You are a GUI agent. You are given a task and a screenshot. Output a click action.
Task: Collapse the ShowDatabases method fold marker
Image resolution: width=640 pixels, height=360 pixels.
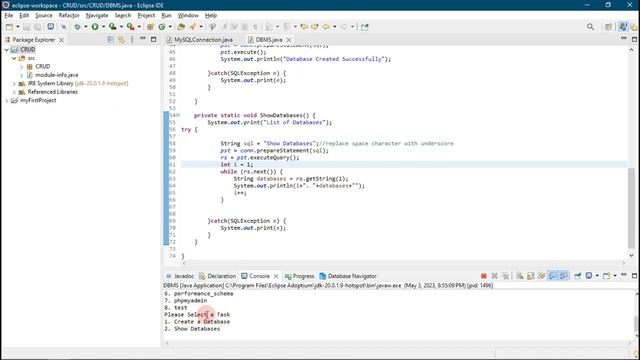click(x=178, y=116)
